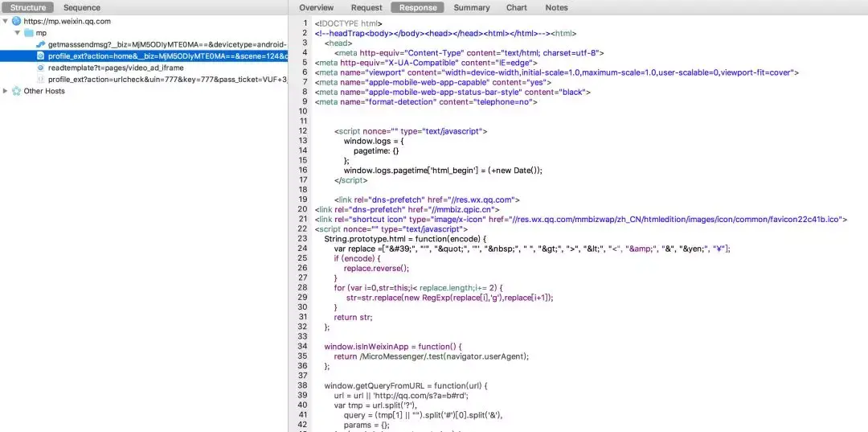
Task: Select the Other Hosts row
Action: pos(144,91)
